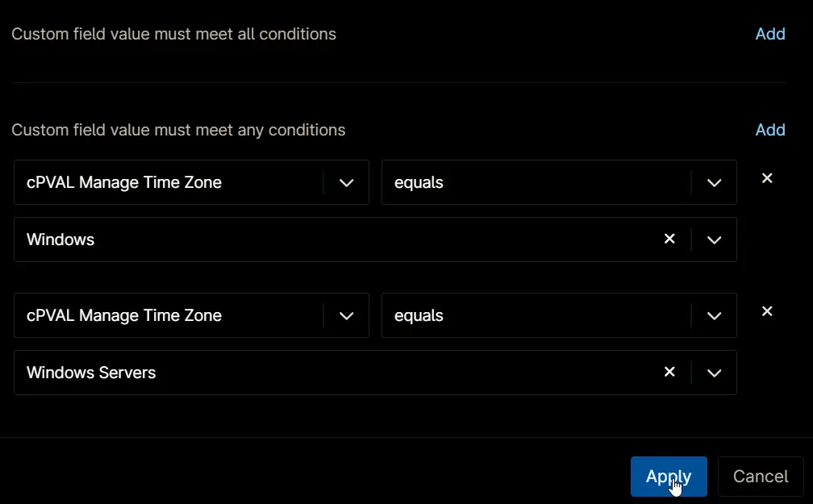Remove the first condition row with X
Viewport: 813px width, 504px height.
(767, 178)
